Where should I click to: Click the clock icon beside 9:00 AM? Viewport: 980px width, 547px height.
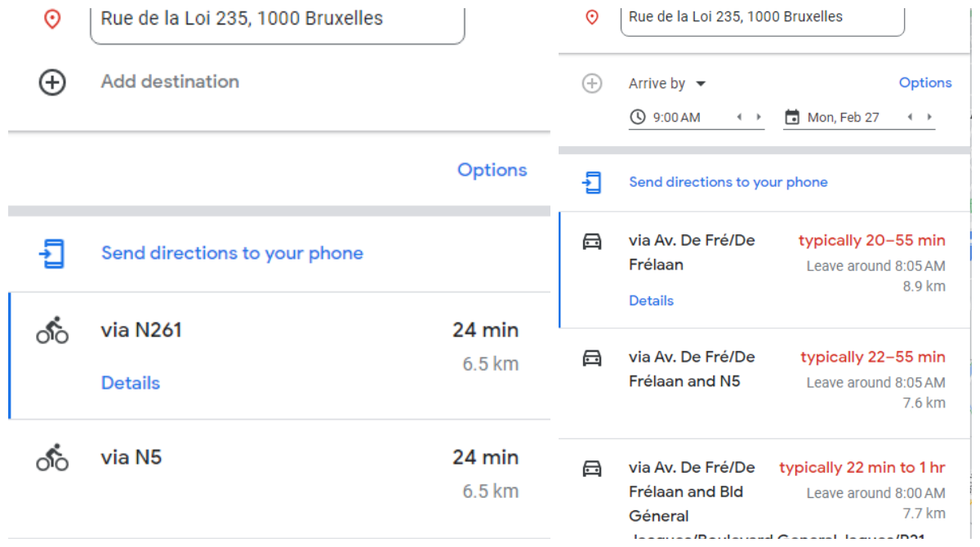click(637, 118)
